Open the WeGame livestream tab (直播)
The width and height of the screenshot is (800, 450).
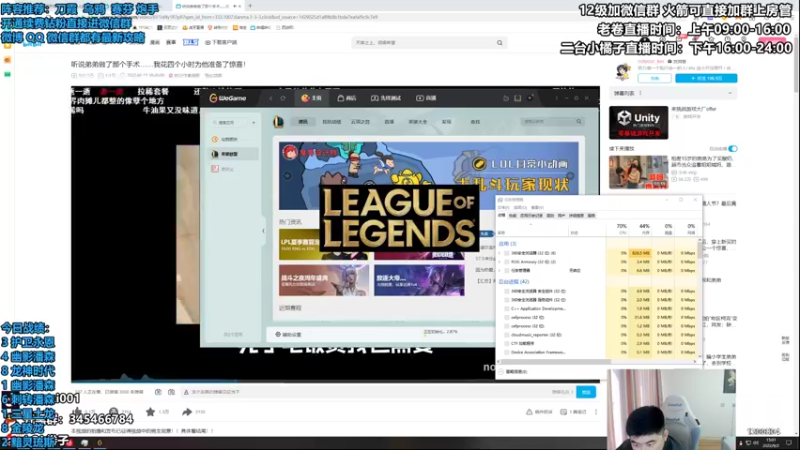click(x=427, y=98)
